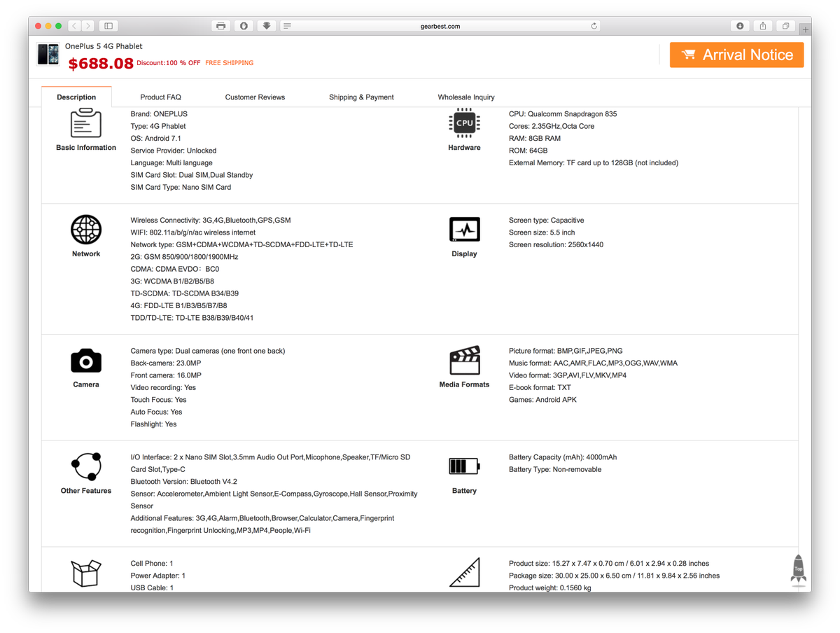Image resolution: width=840 pixels, height=633 pixels.
Task: Click Back-camera: 23.0MP line
Action: 166,363
